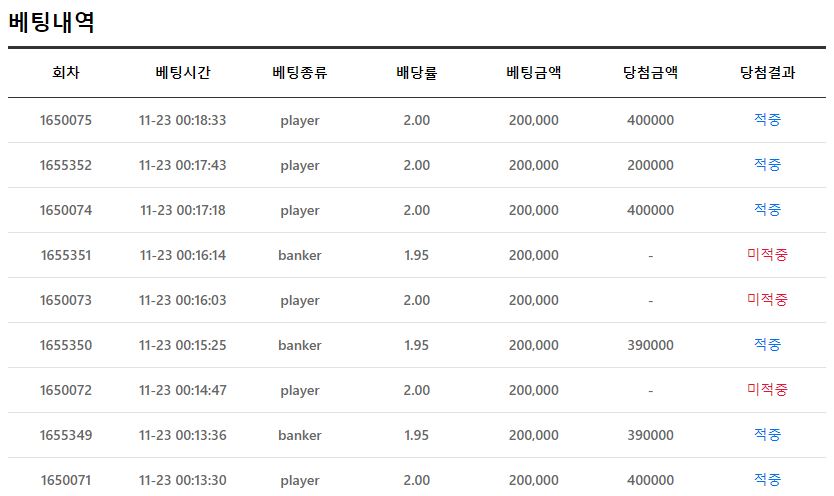Click round number 1655352
This screenshot has width=834, height=496.
(x=66, y=165)
